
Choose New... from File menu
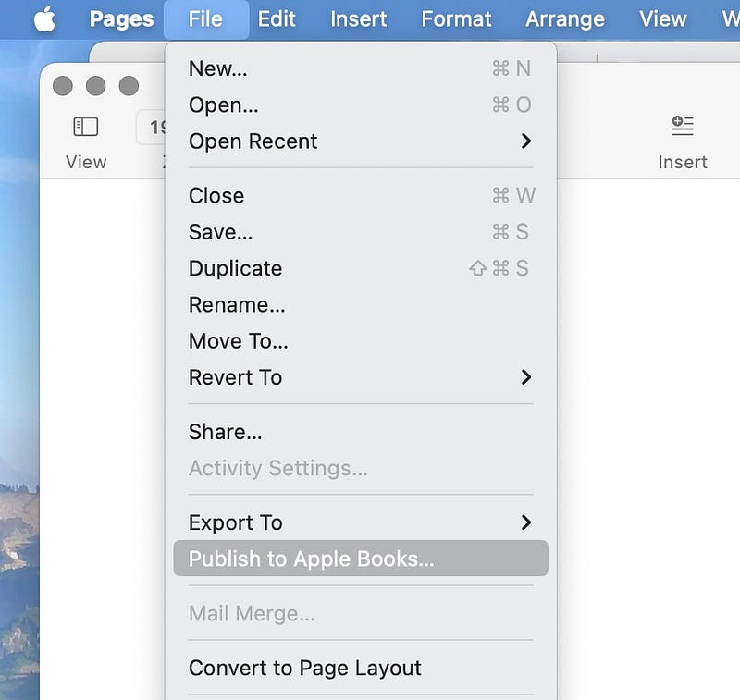[361, 68]
